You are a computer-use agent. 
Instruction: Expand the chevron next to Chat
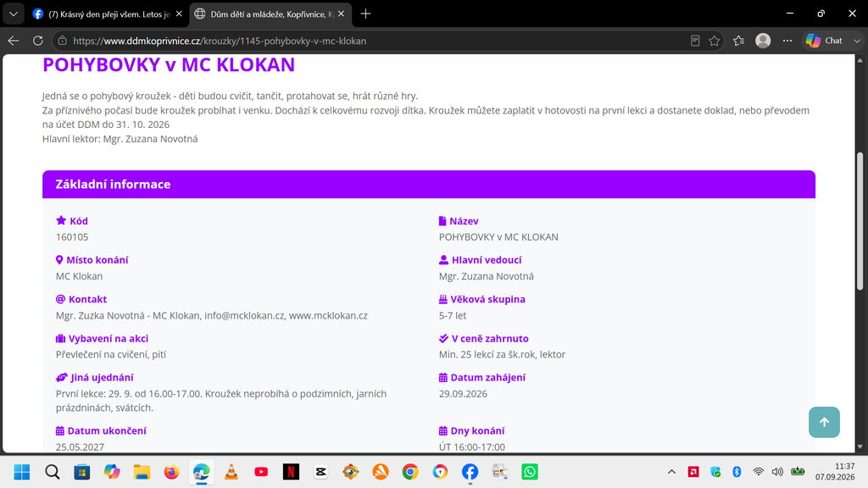pyautogui.click(x=857, y=41)
